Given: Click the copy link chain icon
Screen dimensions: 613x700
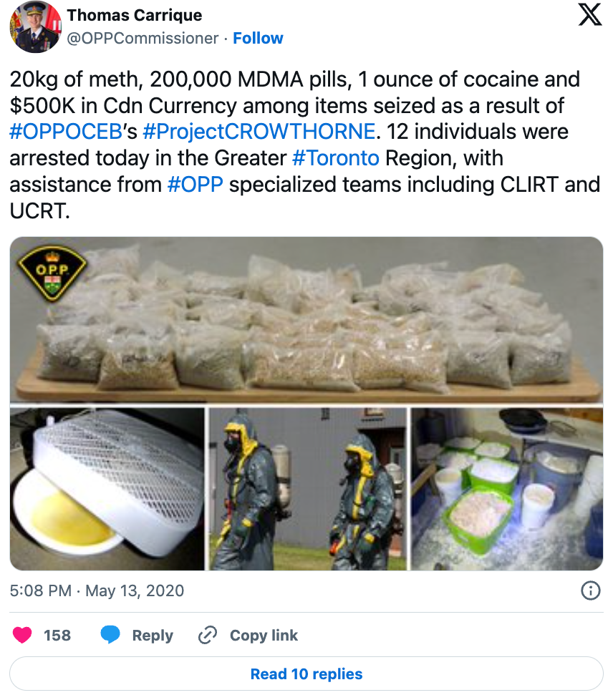Looking at the screenshot, I should tap(207, 635).
